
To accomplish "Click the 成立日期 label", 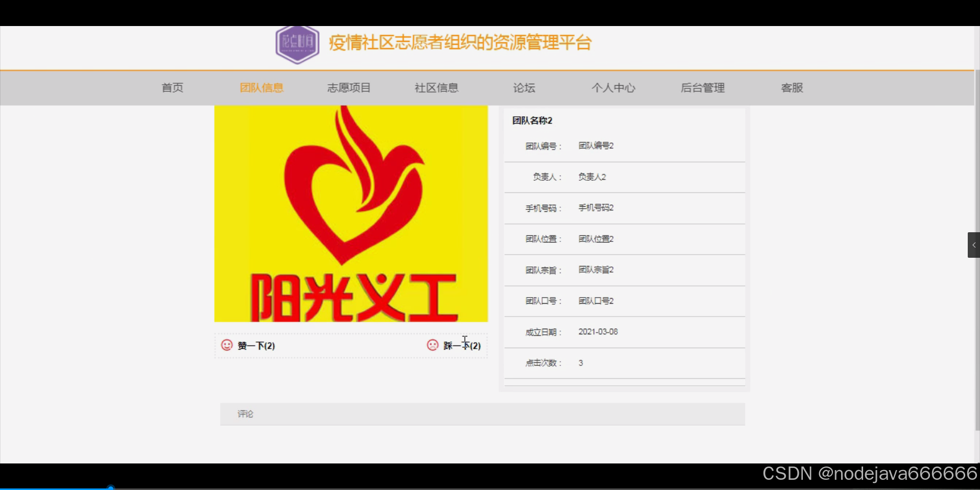I will [x=543, y=332].
